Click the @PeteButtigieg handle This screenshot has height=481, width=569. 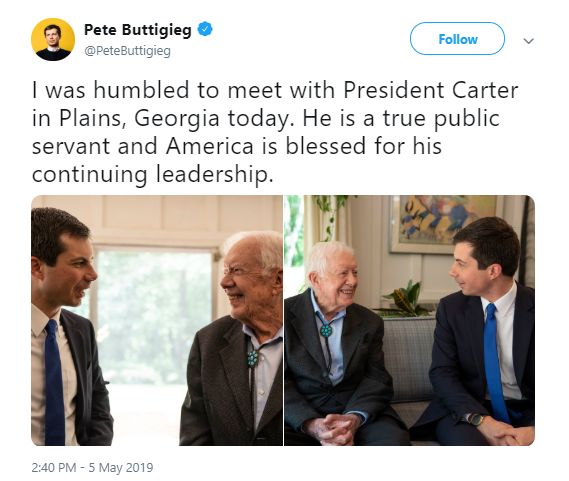click(127, 51)
